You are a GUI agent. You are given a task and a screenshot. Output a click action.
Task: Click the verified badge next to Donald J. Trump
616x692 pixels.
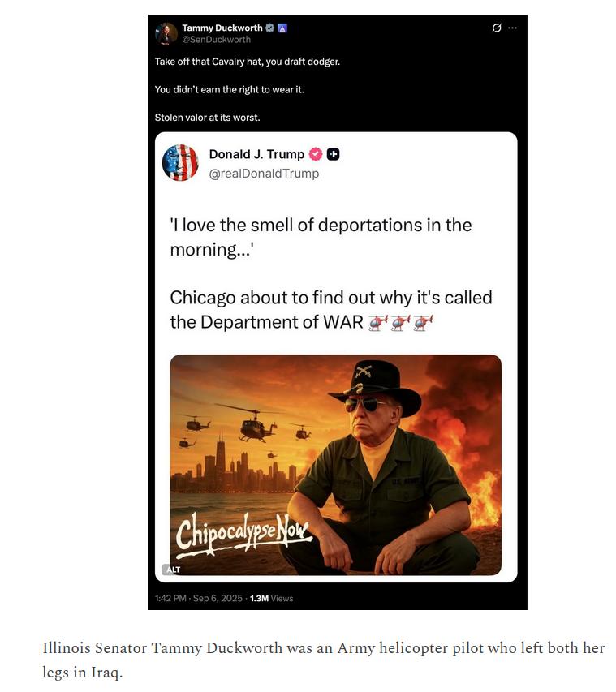[317, 154]
